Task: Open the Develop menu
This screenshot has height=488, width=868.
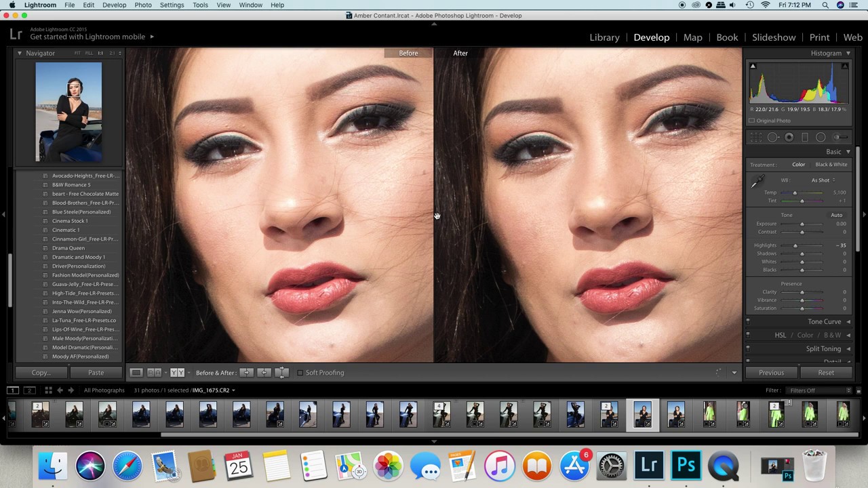Action: click(x=114, y=5)
